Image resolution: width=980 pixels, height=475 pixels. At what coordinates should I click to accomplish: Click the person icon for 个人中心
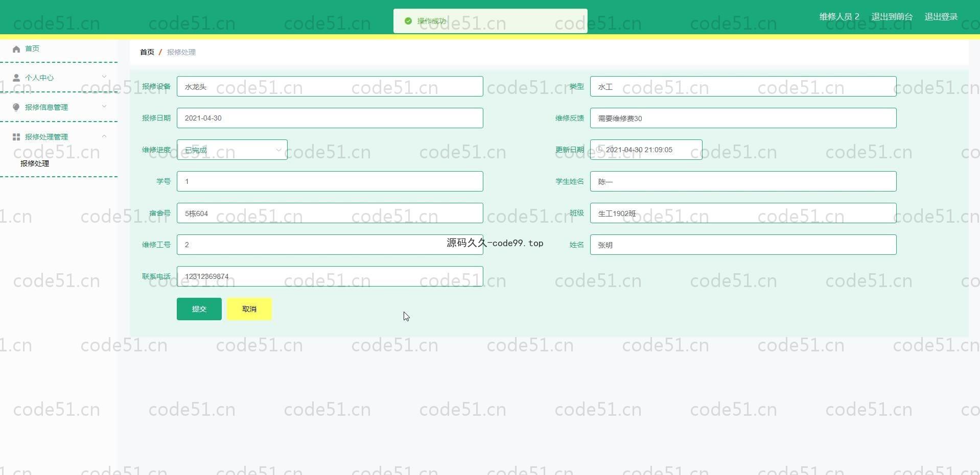click(x=16, y=78)
